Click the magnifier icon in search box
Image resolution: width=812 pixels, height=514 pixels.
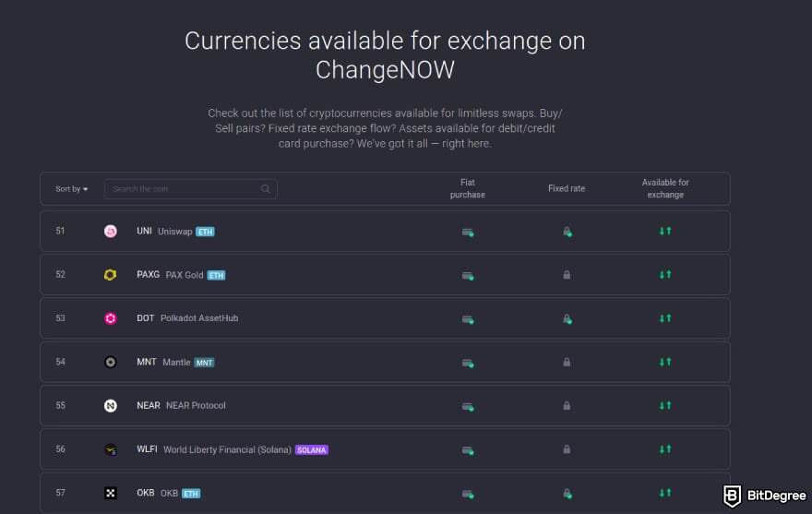[x=266, y=189]
